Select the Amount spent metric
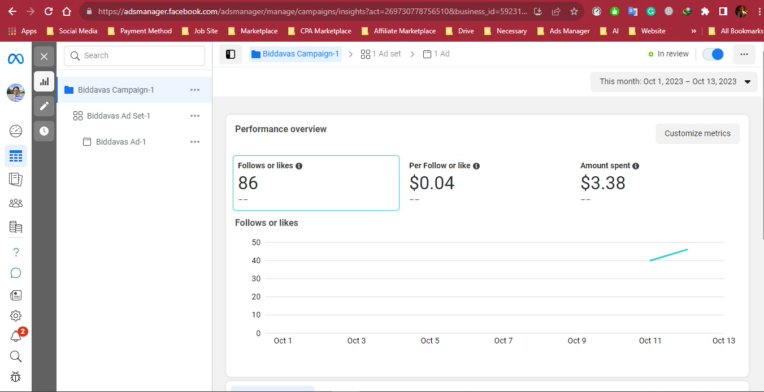The height and width of the screenshot is (392, 764). click(x=659, y=183)
